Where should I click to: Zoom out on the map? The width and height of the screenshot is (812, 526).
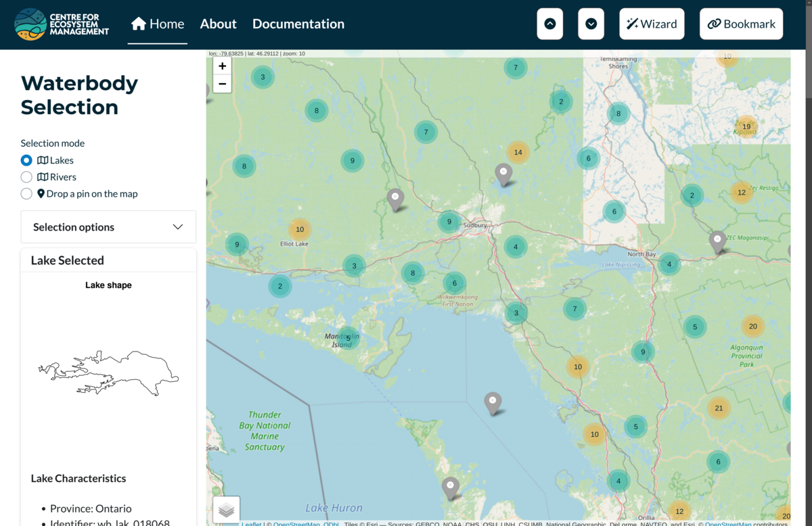(x=222, y=84)
